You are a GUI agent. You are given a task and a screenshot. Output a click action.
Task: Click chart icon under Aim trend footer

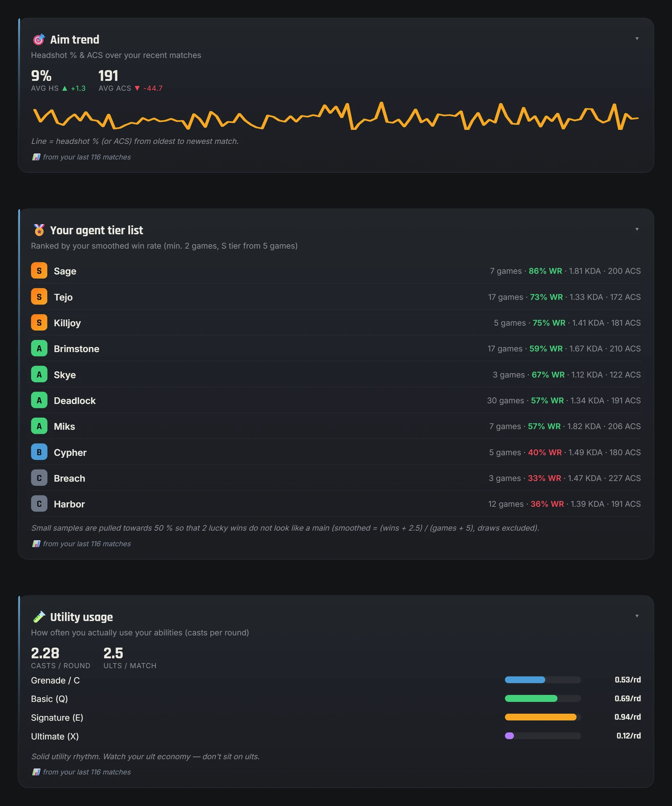36,157
